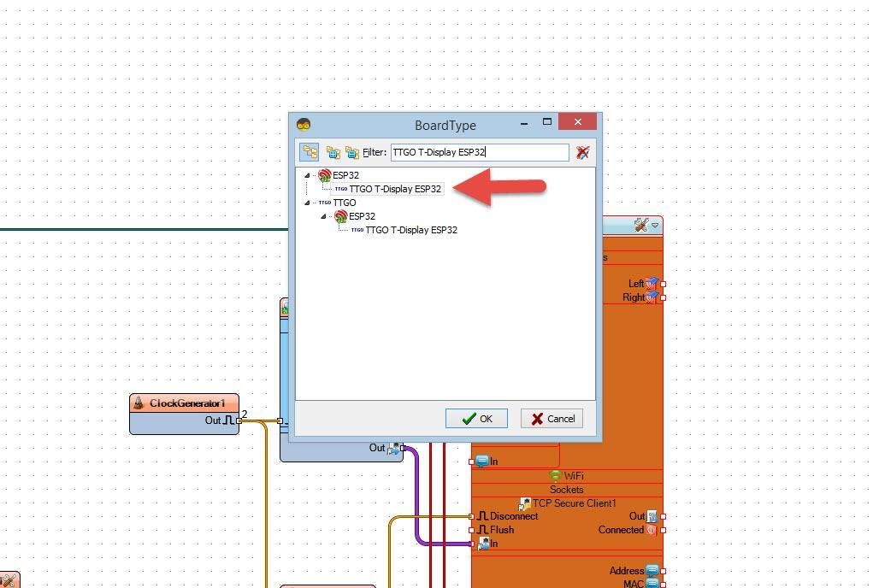Cancel the BoardType dialog

coord(552,419)
